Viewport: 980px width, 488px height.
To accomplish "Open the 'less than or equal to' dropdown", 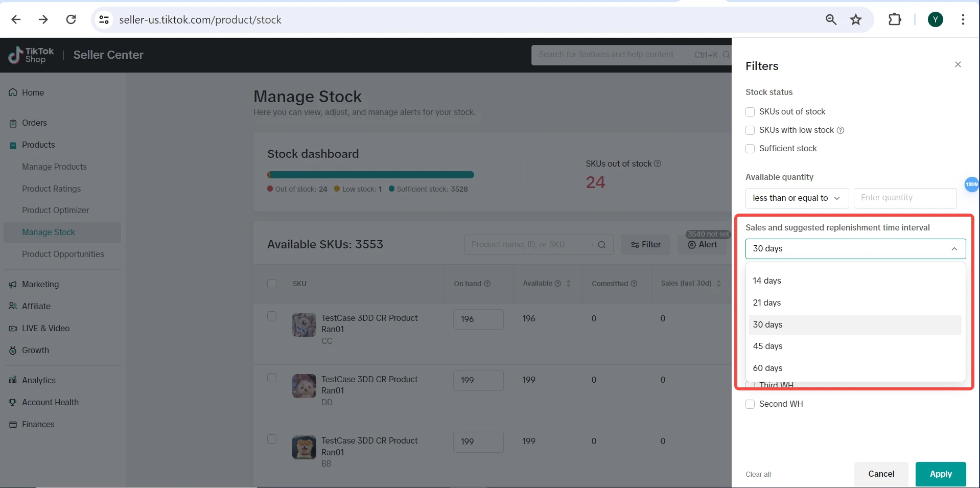I will [797, 198].
